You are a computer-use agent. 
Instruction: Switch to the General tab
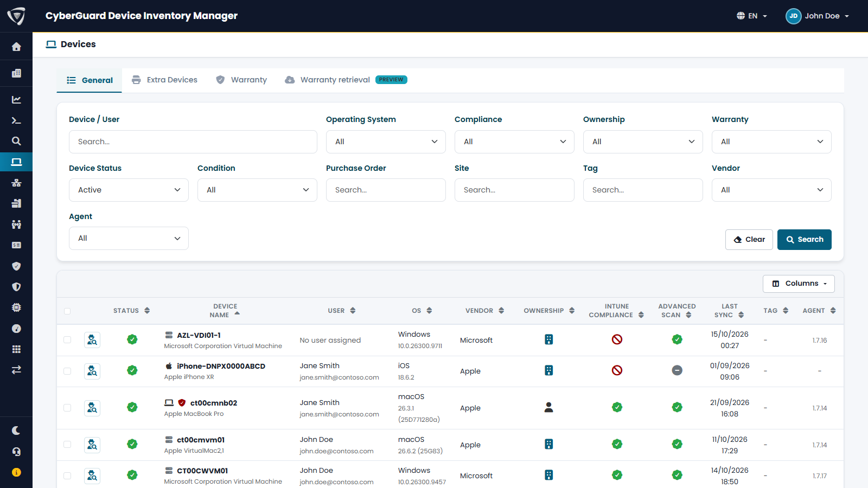(90, 80)
